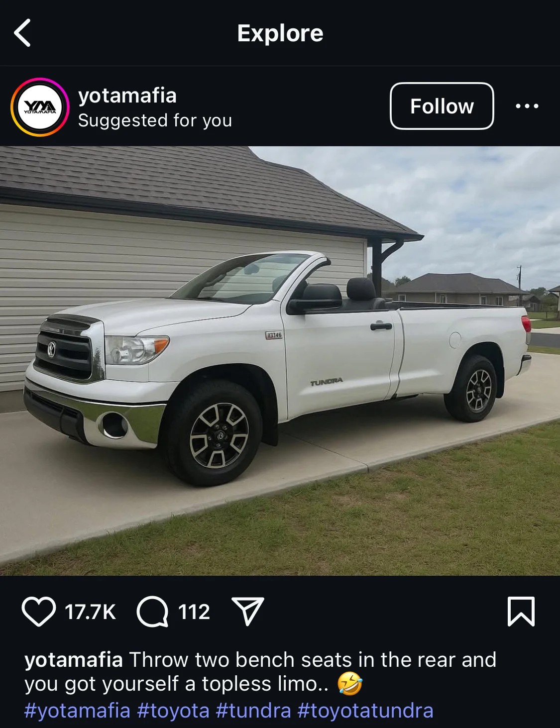Tap the white Tundra truck photo
The width and height of the screenshot is (560, 728).
click(280, 361)
